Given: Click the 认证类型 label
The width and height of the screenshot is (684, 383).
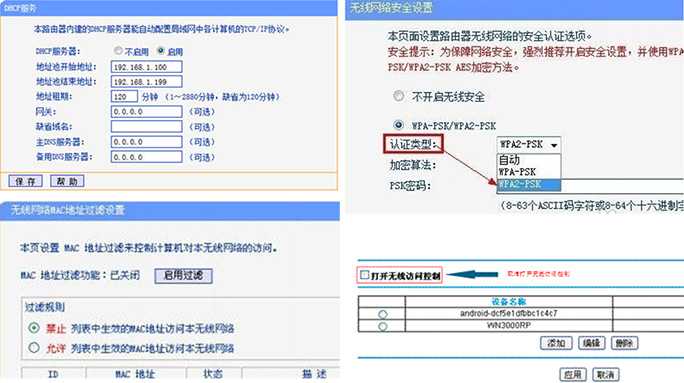Looking at the screenshot, I should pos(413,144).
